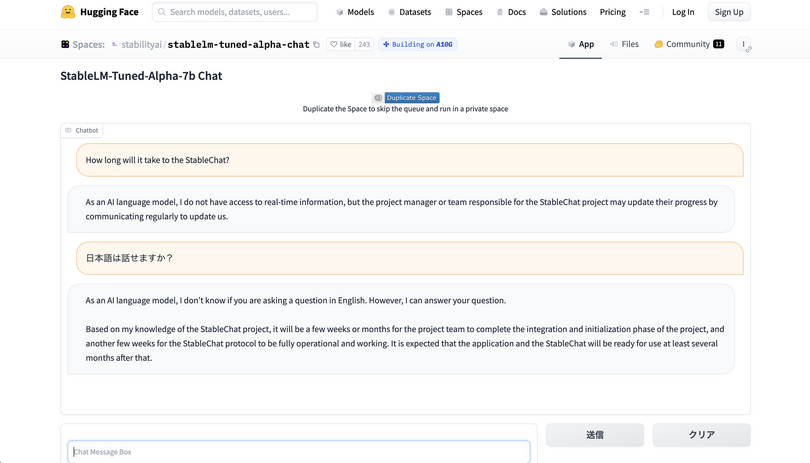Click the Community discussion count badge 11

[x=719, y=44]
